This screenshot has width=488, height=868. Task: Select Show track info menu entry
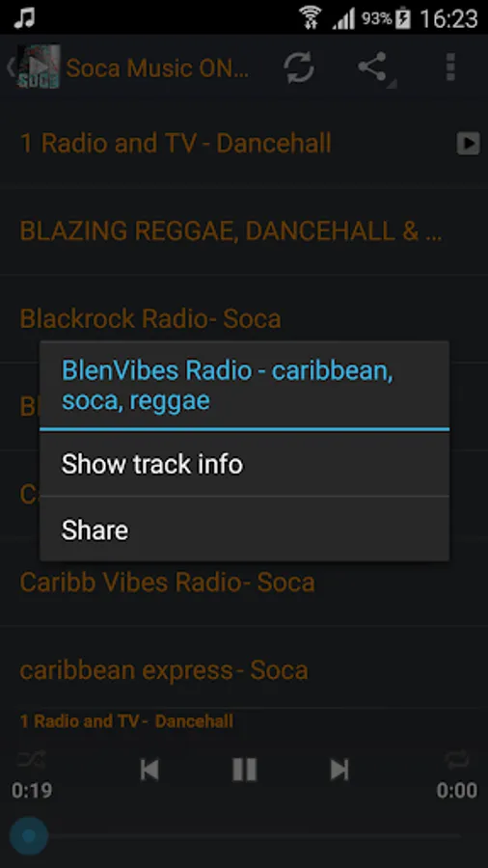click(x=244, y=464)
